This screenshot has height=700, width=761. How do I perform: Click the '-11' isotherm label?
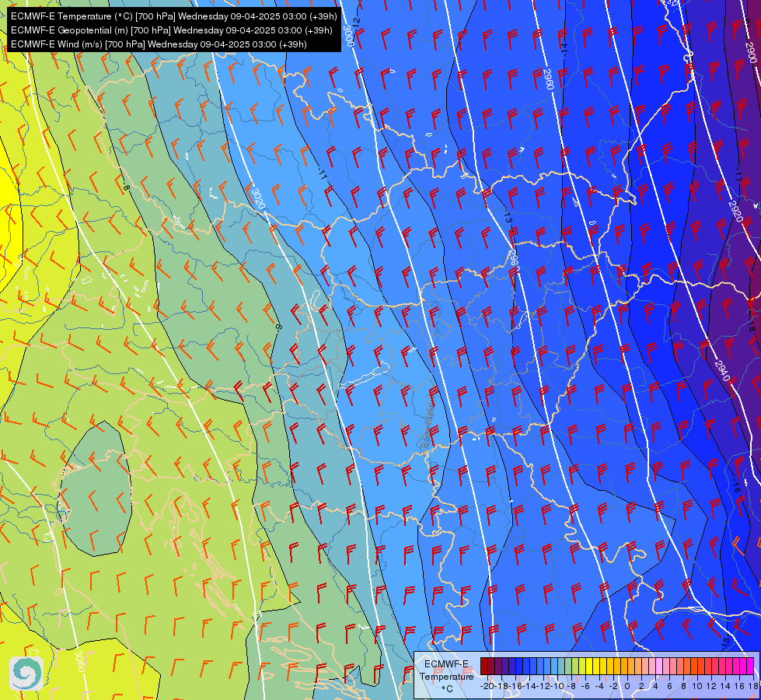[323, 174]
